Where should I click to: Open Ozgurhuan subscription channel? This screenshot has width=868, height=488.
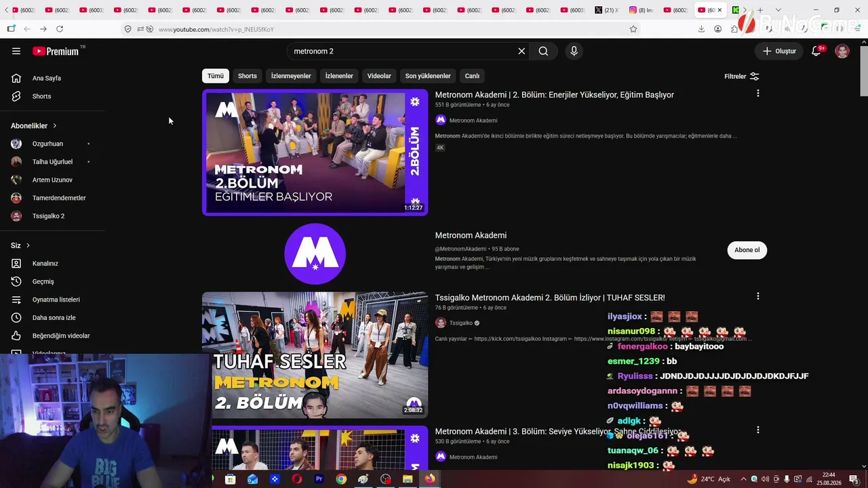[47, 144]
